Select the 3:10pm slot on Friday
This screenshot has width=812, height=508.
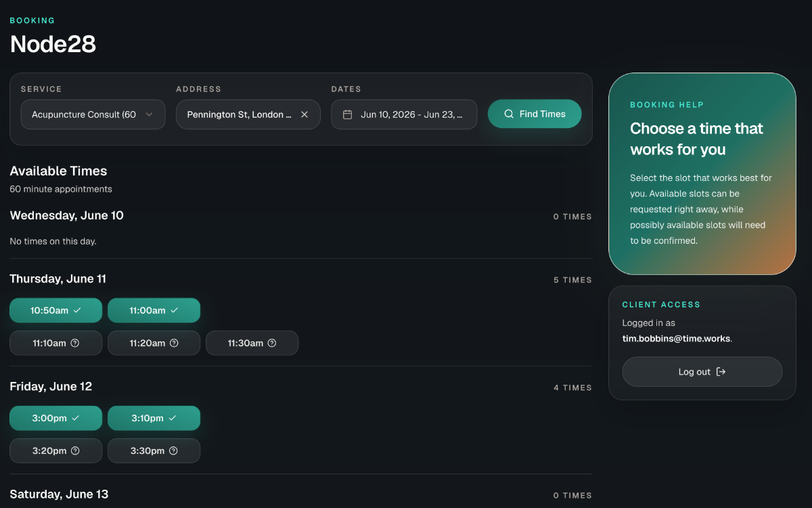click(154, 418)
